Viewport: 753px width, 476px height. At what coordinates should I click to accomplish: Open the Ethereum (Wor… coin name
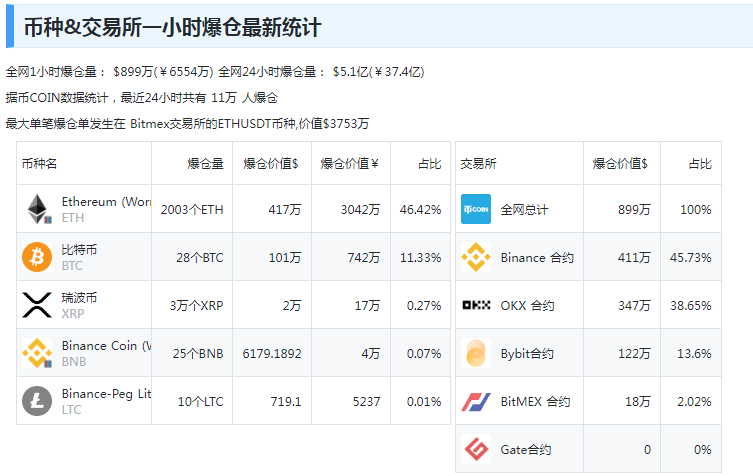coord(106,202)
